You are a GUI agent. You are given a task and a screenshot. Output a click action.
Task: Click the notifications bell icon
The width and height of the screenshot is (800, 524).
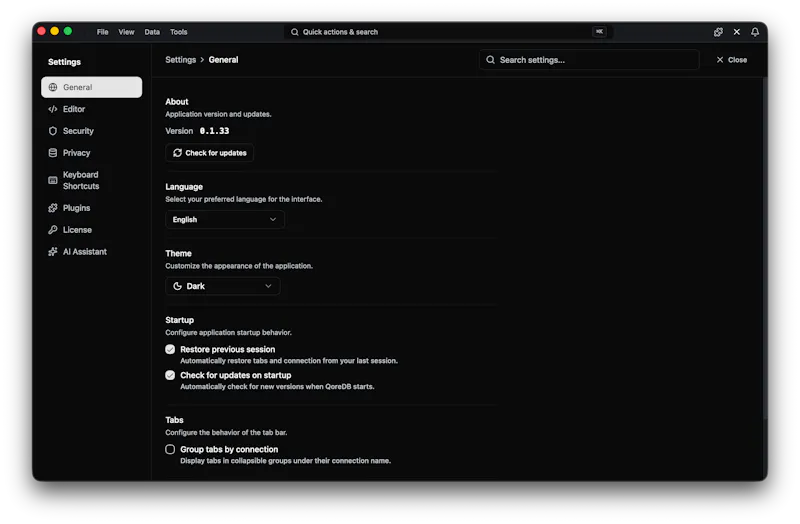pyautogui.click(x=755, y=32)
